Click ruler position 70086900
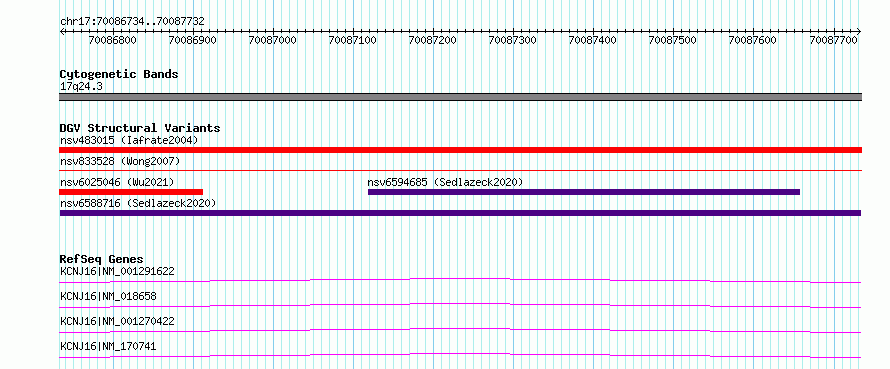The height and width of the screenshot is (369, 890). (193, 40)
